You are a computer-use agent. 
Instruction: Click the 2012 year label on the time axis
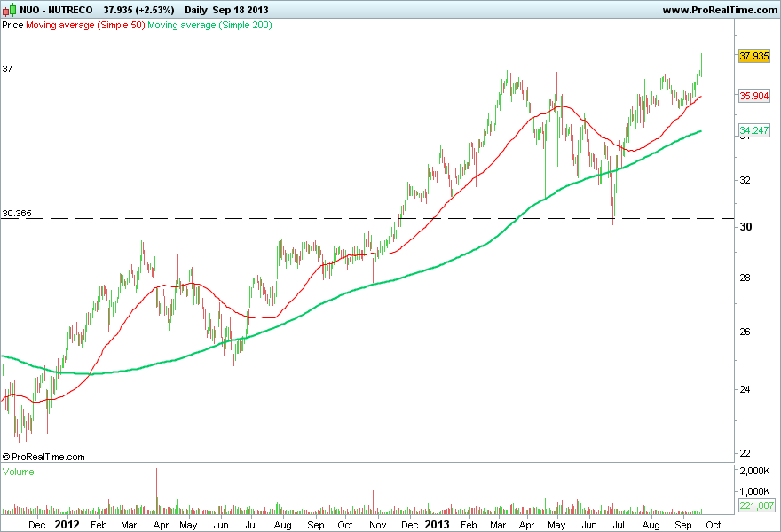coord(67,525)
